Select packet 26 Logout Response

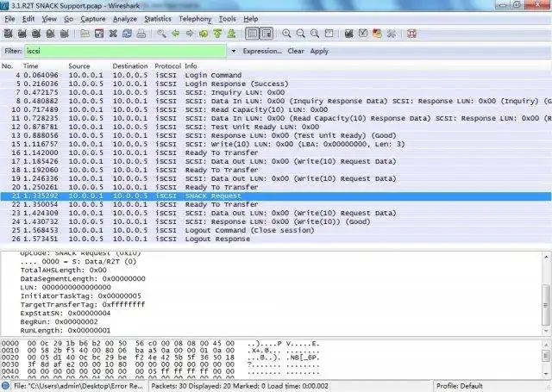(x=276, y=239)
